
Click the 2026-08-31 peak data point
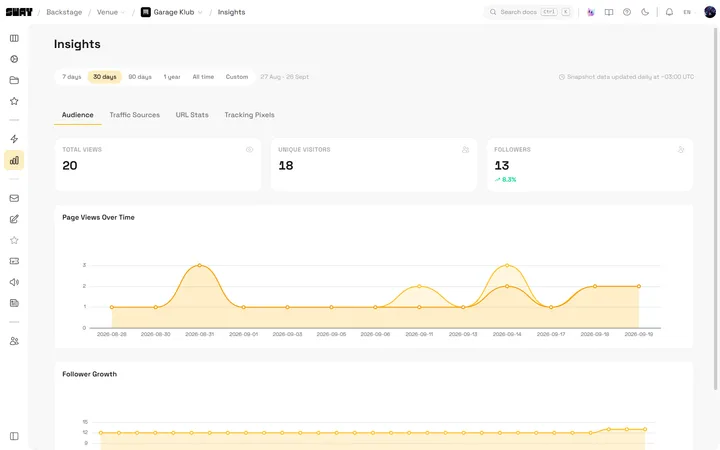pos(199,265)
